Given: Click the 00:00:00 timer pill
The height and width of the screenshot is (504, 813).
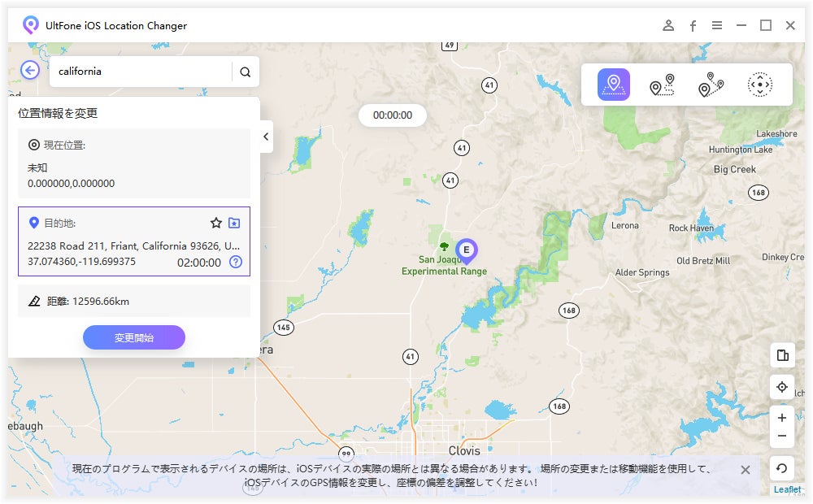Looking at the screenshot, I should click(393, 115).
